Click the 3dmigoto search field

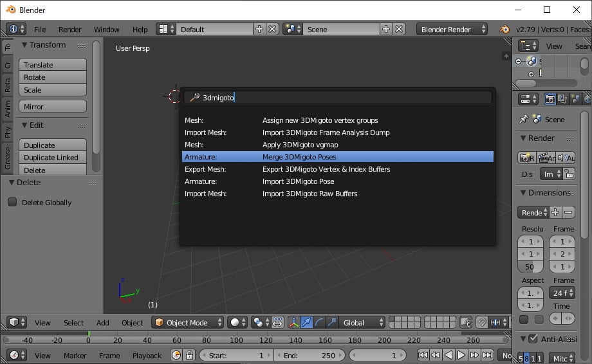tap(338, 97)
